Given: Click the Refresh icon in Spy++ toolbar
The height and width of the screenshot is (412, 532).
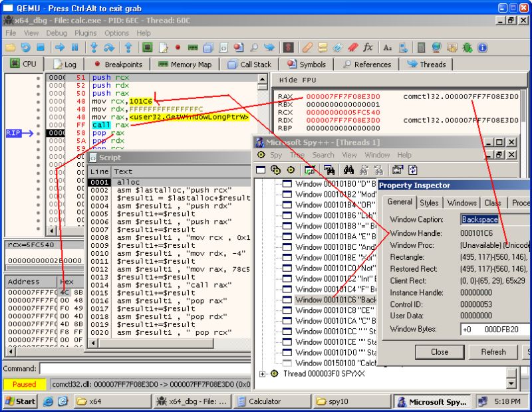Looking at the screenshot, I should [x=414, y=169].
